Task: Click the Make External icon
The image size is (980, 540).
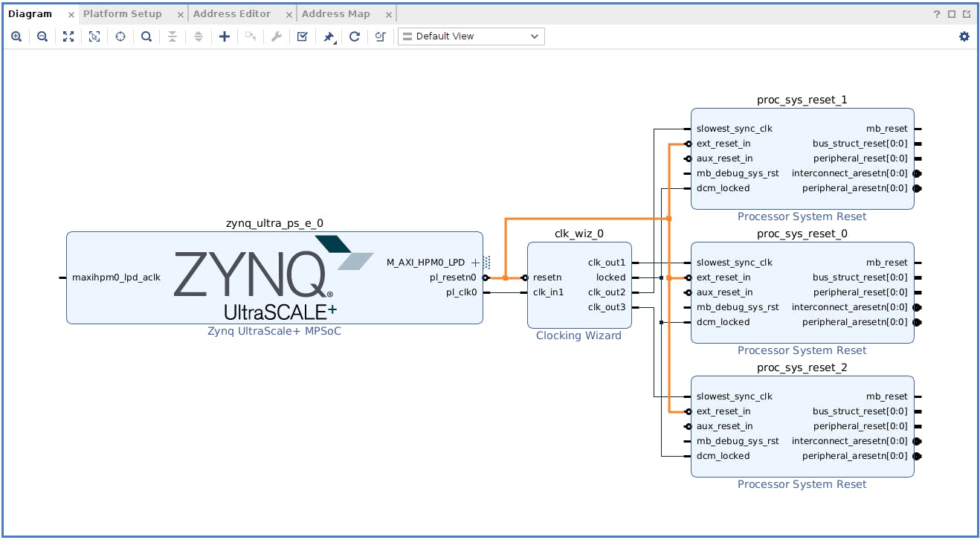Action: pos(251,36)
